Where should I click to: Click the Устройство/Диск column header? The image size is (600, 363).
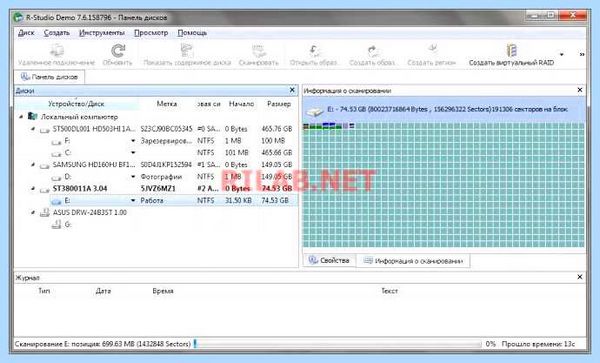(76, 104)
